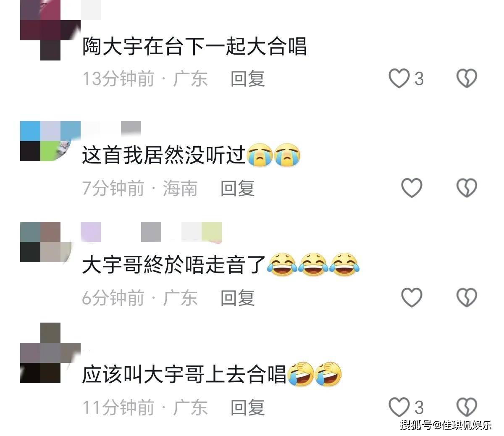Like the 大宇哥終於唔走音了 comment

[x=412, y=297]
